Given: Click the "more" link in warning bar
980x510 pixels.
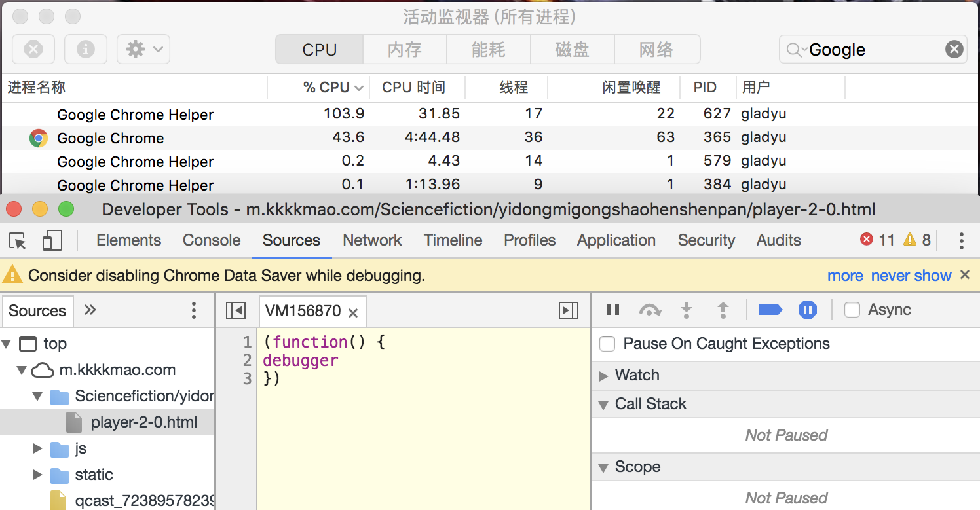Looking at the screenshot, I should click(x=845, y=276).
